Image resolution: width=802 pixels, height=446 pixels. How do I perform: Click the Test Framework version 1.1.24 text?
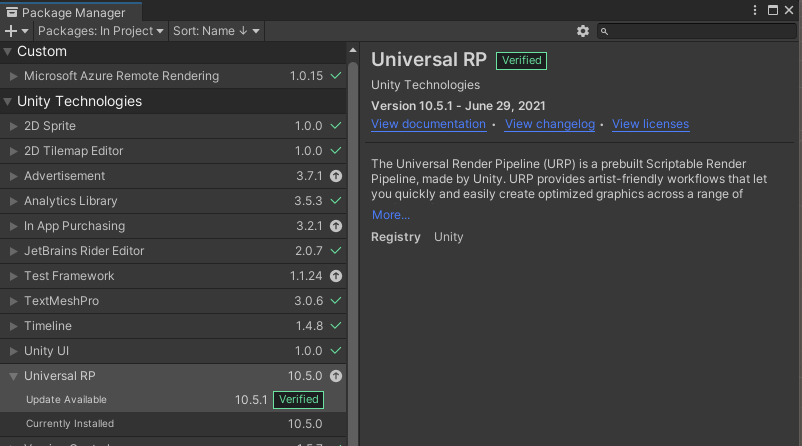306,276
